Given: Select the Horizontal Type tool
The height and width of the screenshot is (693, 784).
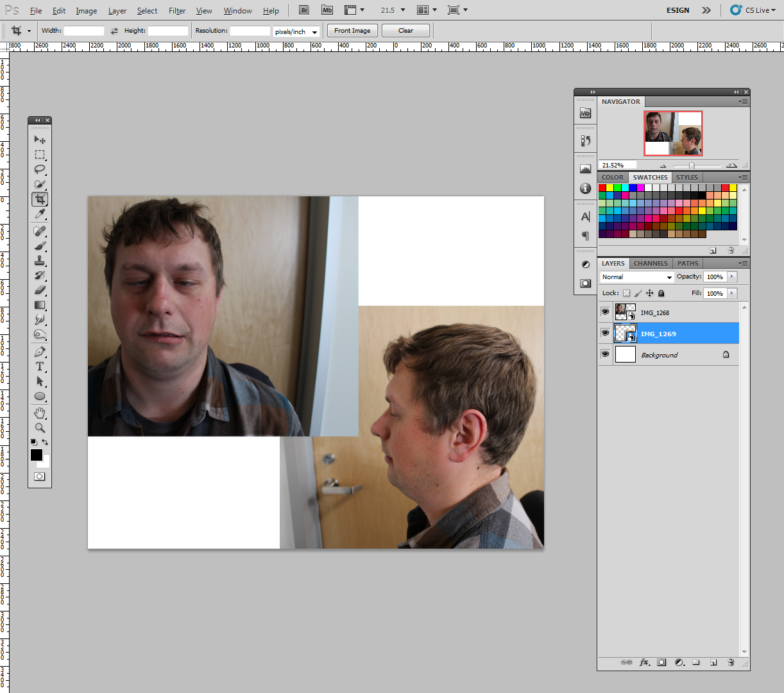Looking at the screenshot, I should 40,366.
